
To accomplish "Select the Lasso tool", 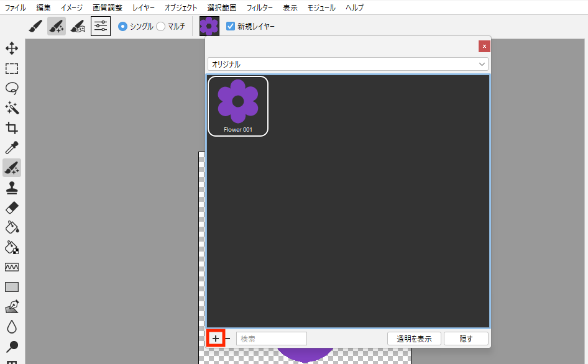I will coord(12,88).
